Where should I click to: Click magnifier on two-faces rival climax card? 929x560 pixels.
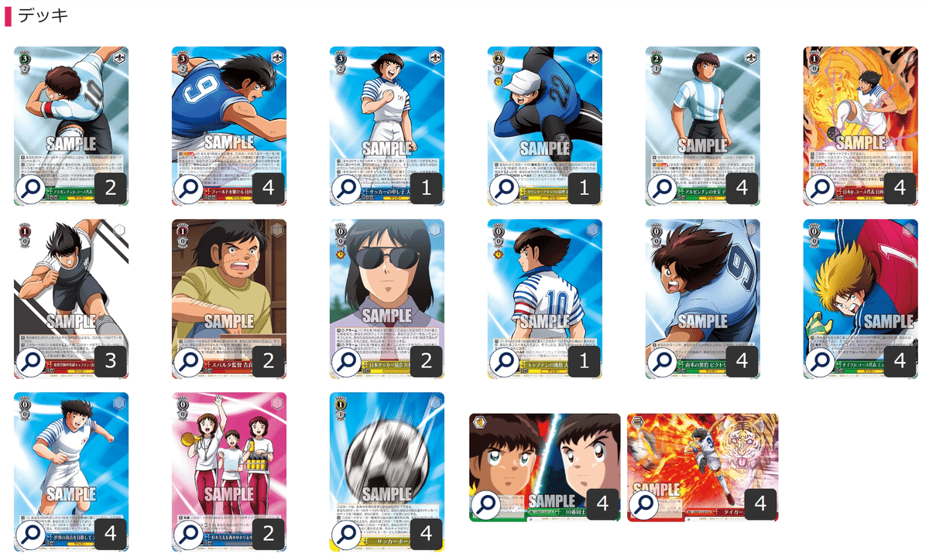485,504
